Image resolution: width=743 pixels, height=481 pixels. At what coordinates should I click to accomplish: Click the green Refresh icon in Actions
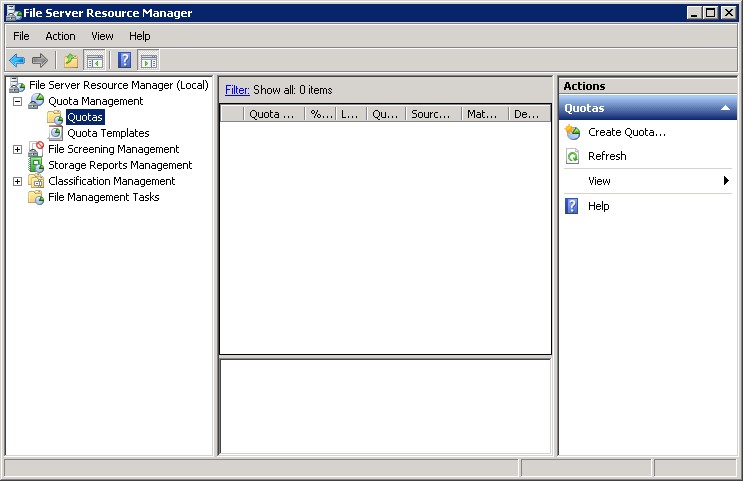(x=573, y=156)
